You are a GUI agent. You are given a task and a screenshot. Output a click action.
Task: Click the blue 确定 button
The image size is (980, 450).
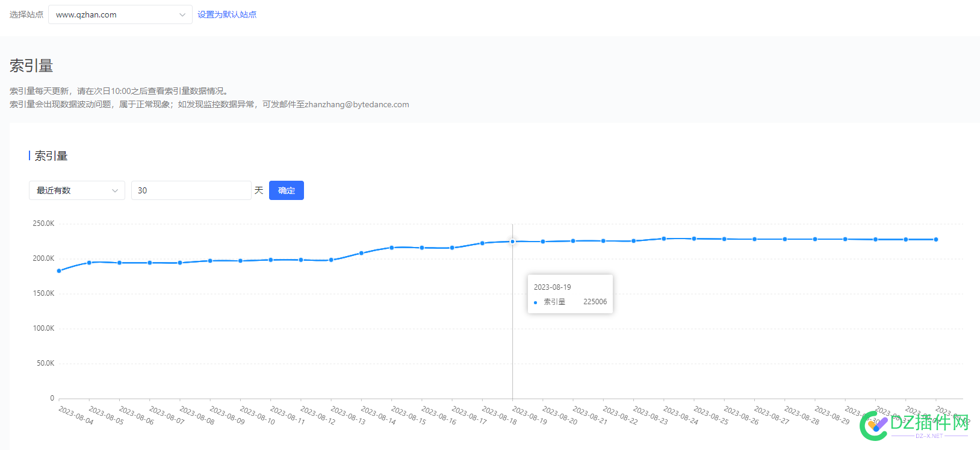point(287,190)
